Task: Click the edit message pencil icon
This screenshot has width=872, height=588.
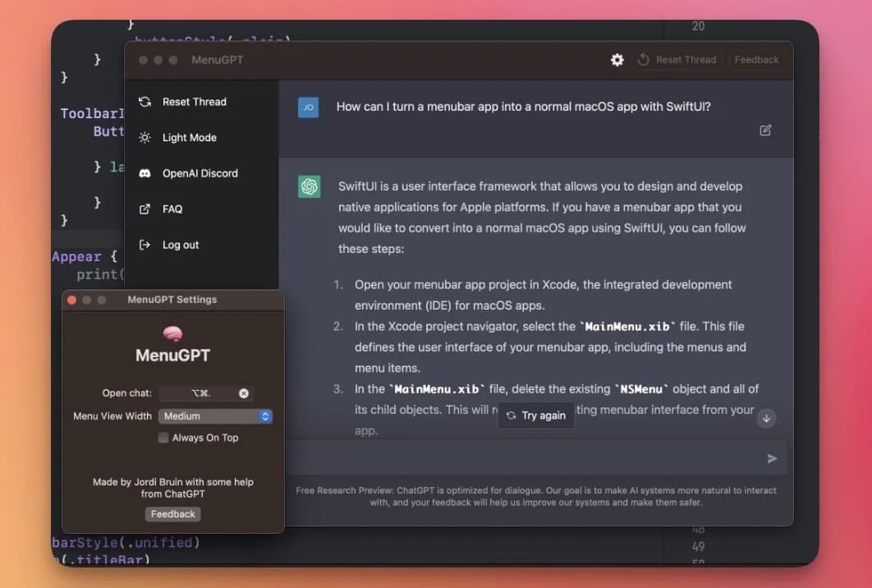Action: click(765, 131)
